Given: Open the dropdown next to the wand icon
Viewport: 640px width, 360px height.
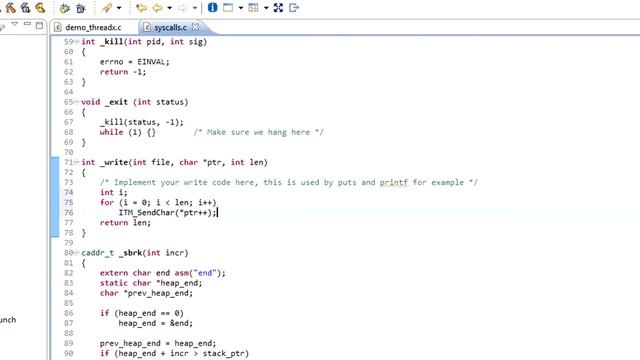Looking at the screenshot, I should 119,8.
